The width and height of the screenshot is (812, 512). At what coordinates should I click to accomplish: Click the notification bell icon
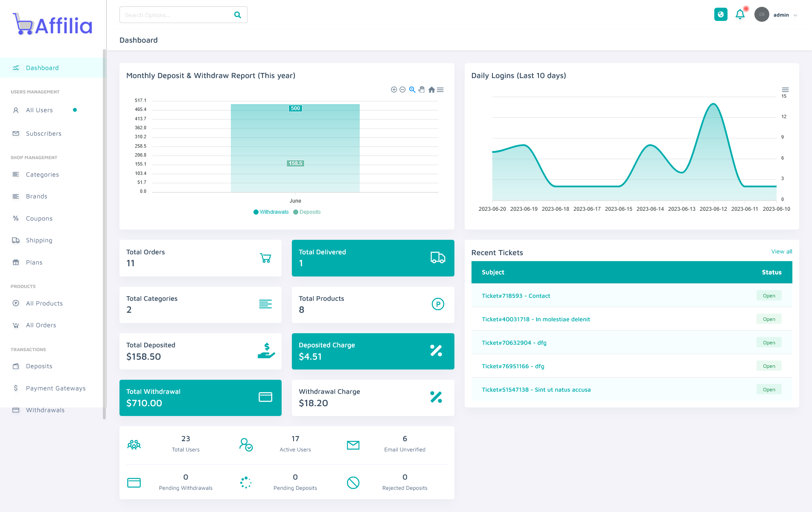pyautogui.click(x=740, y=15)
